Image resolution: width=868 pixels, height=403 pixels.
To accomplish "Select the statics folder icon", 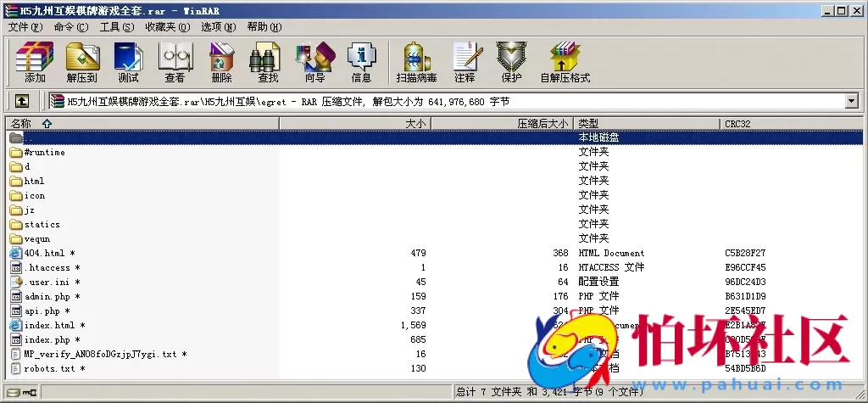I will coord(15,225).
